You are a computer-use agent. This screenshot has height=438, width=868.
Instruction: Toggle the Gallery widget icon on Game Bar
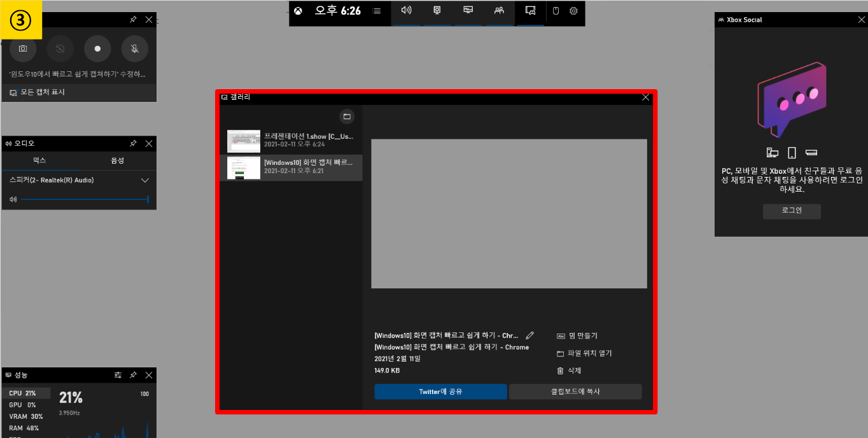530,11
